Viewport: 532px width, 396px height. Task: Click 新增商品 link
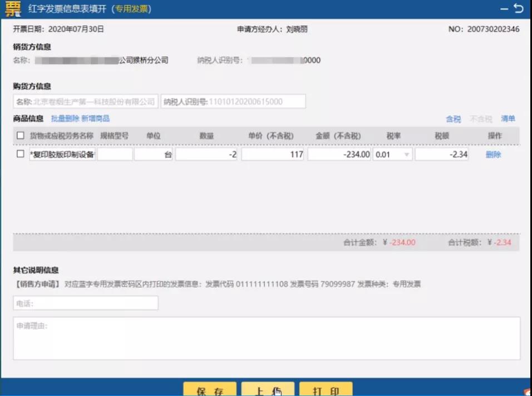tap(95, 119)
